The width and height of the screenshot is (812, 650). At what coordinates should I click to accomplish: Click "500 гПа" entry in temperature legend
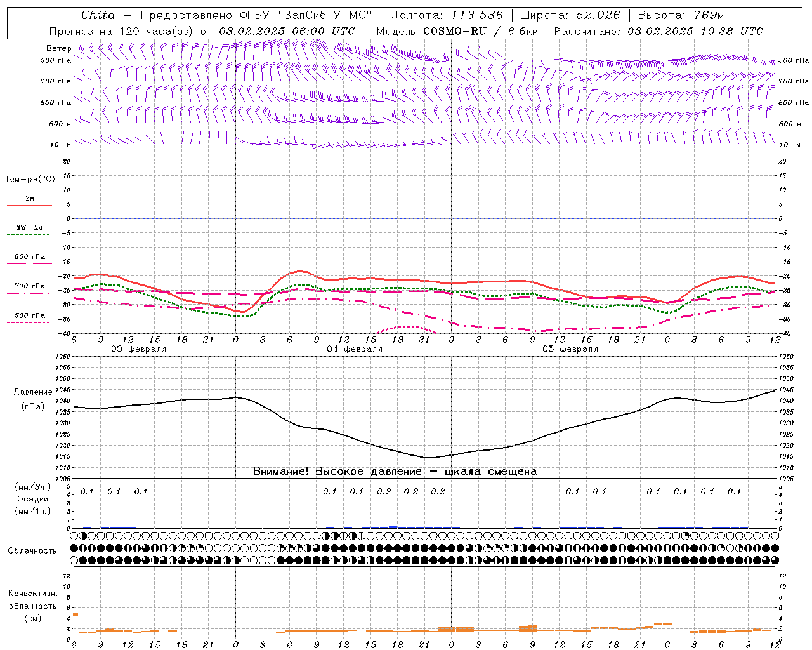point(30,315)
